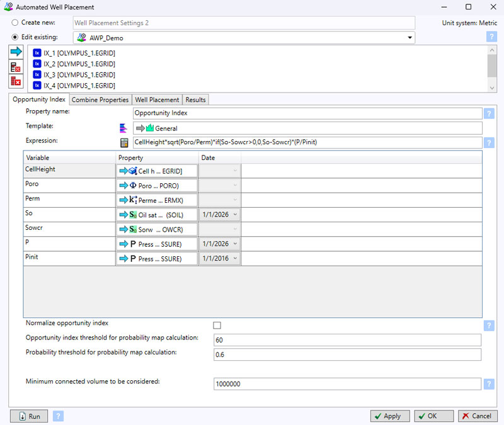Click the remove selected case icon
The height and width of the screenshot is (425, 504).
click(x=16, y=67)
